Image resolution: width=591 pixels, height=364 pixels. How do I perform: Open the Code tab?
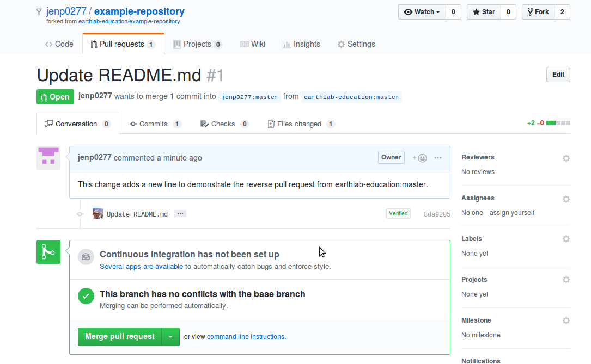click(59, 44)
